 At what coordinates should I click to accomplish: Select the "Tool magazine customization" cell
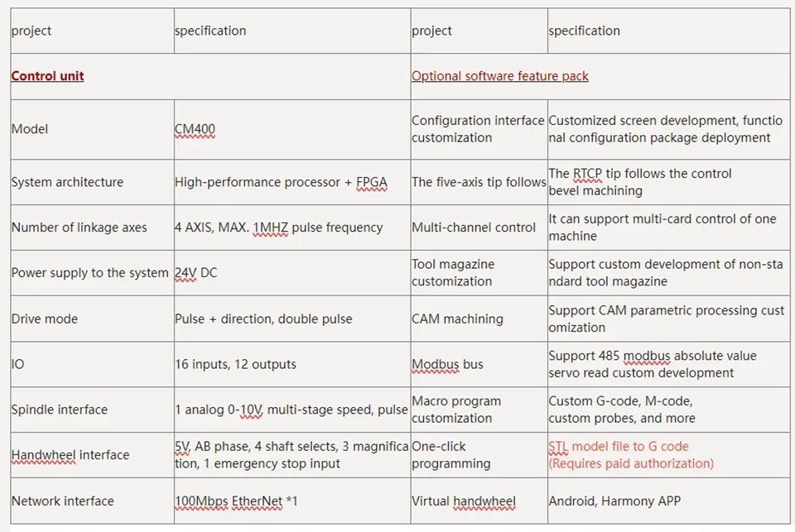[453, 272]
